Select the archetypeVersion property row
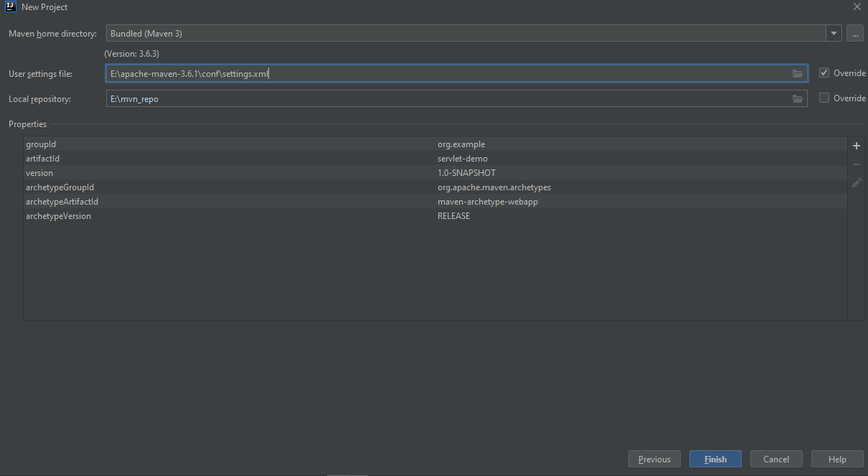Image resolution: width=868 pixels, height=476 pixels. [435, 216]
